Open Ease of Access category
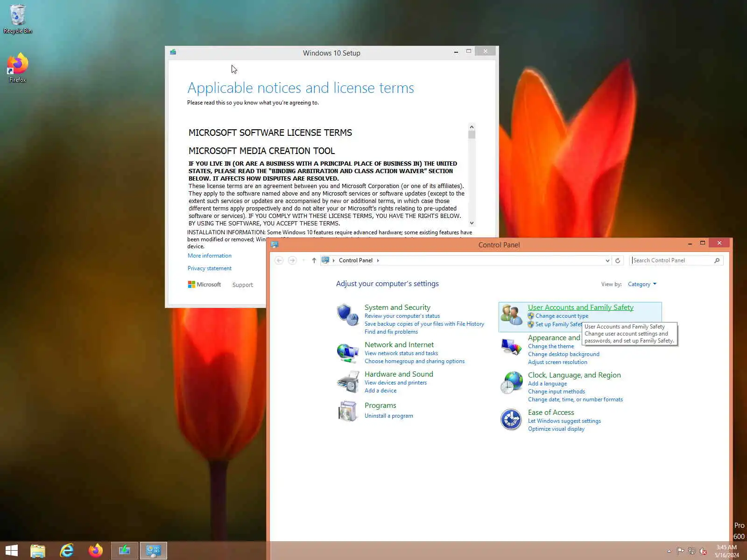747x560 pixels. tap(551, 412)
